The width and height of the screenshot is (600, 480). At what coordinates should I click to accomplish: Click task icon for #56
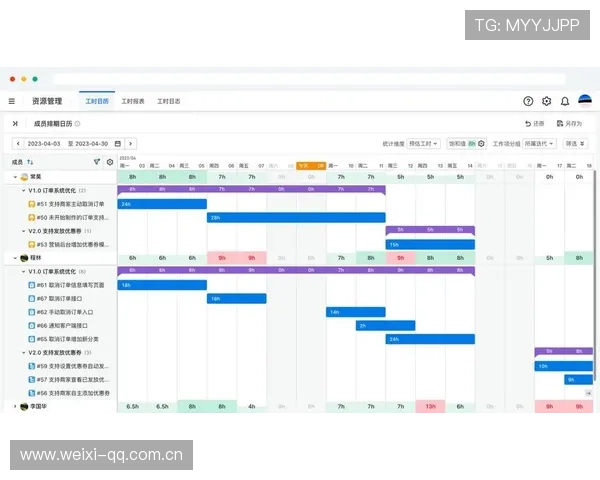(32, 393)
